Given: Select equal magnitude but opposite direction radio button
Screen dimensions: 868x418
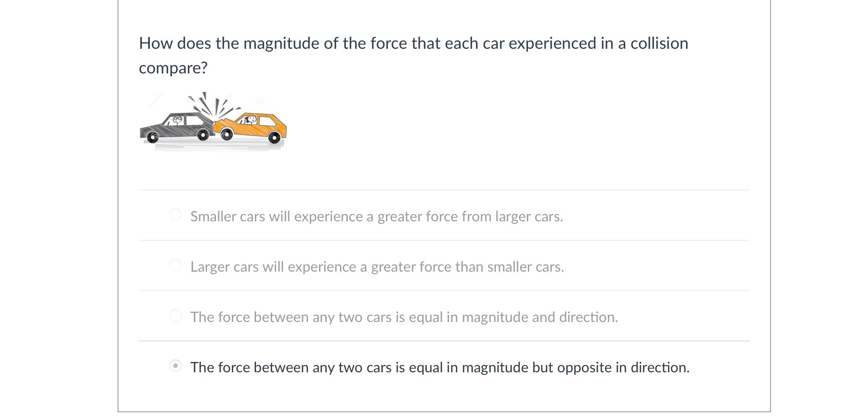Looking at the screenshot, I should pos(175,366).
